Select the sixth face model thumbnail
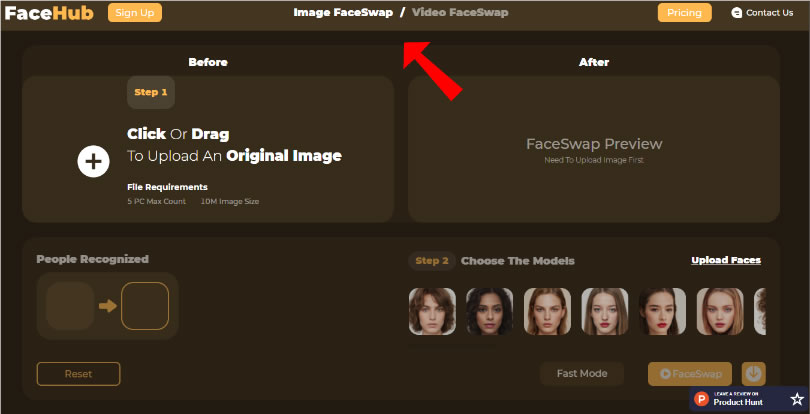Image resolution: width=810 pixels, height=414 pixels. (720, 312)
